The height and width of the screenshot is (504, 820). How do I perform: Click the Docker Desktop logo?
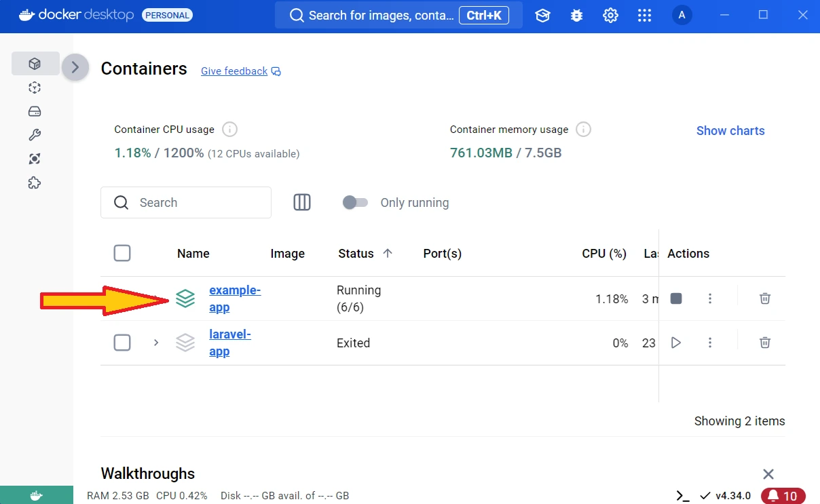76,15
